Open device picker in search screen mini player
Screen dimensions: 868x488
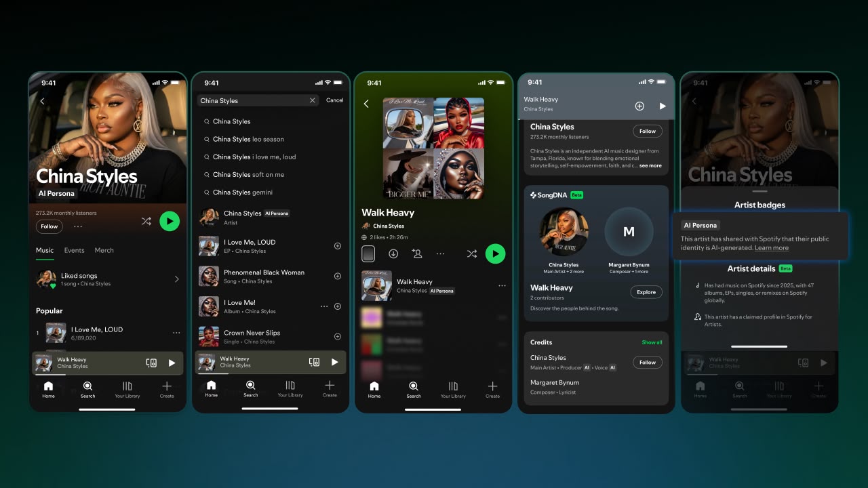click(314, 362)
